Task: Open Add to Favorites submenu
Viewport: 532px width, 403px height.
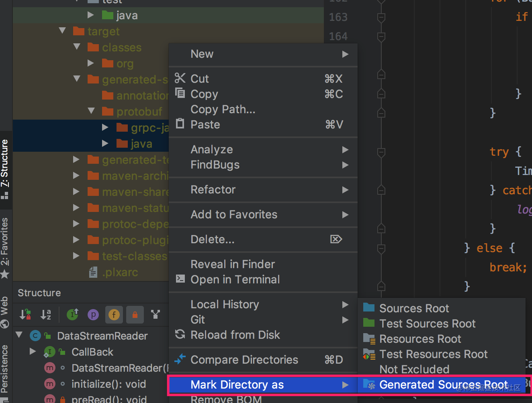Action: click(263, 214)
